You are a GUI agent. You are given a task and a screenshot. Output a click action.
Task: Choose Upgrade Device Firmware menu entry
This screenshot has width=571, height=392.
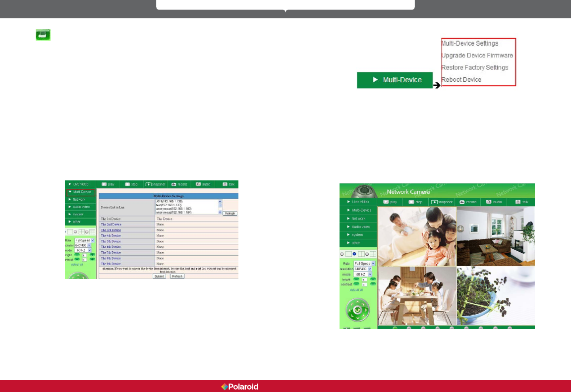[477, 56]
